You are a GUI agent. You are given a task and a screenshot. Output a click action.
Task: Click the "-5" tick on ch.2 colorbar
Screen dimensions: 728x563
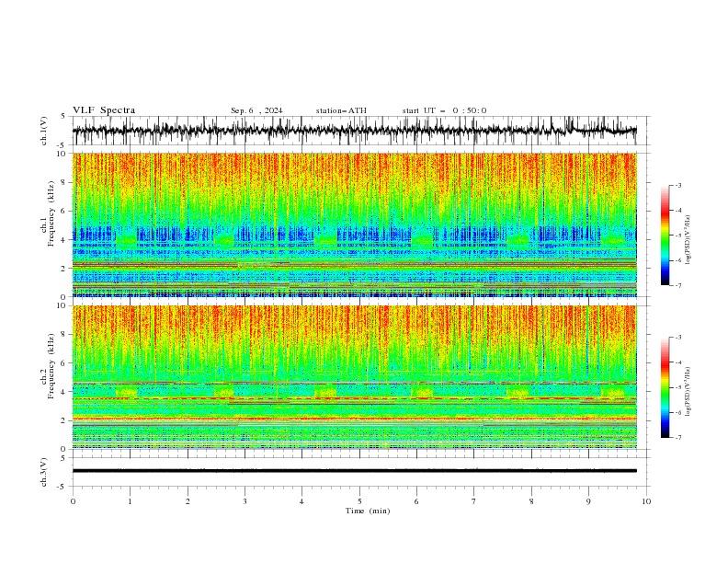coord(678,387)
